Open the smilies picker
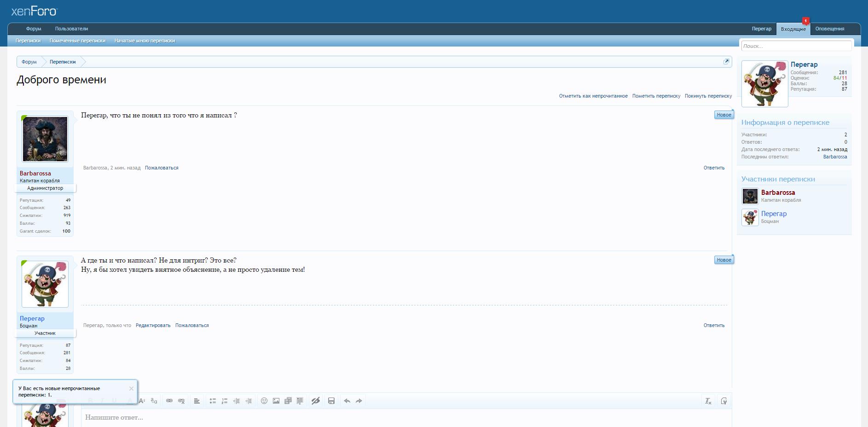868x427 pixels. point(264,401)
